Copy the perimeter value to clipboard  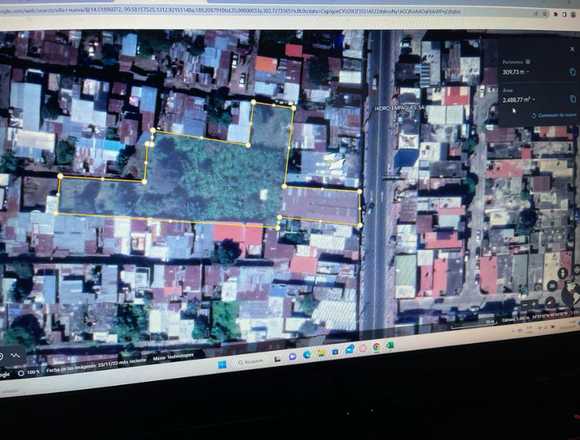[573, 72]
